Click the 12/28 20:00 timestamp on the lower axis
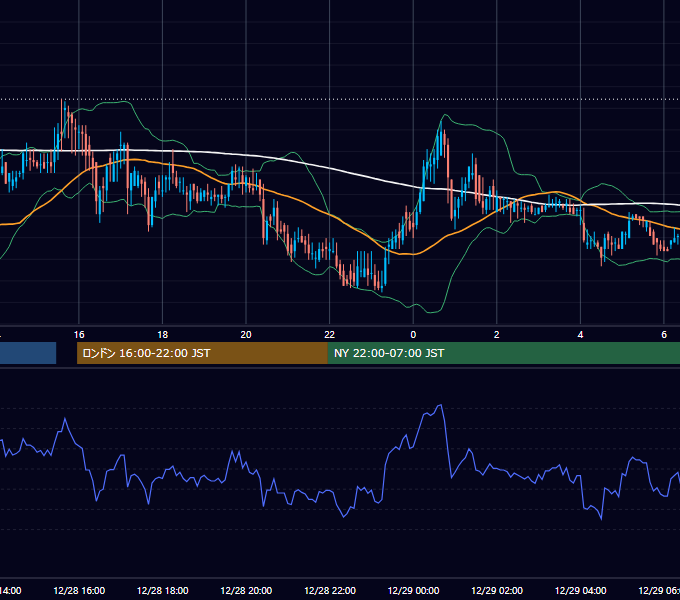The height and width of the screenshot is (600, 680). click(246, 590)
